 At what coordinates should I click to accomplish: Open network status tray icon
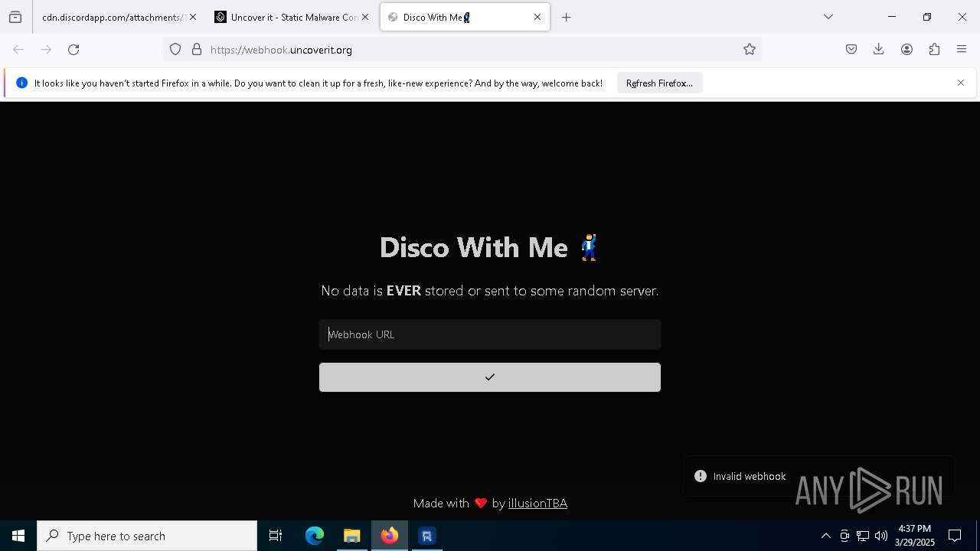(x=863, y=536)
